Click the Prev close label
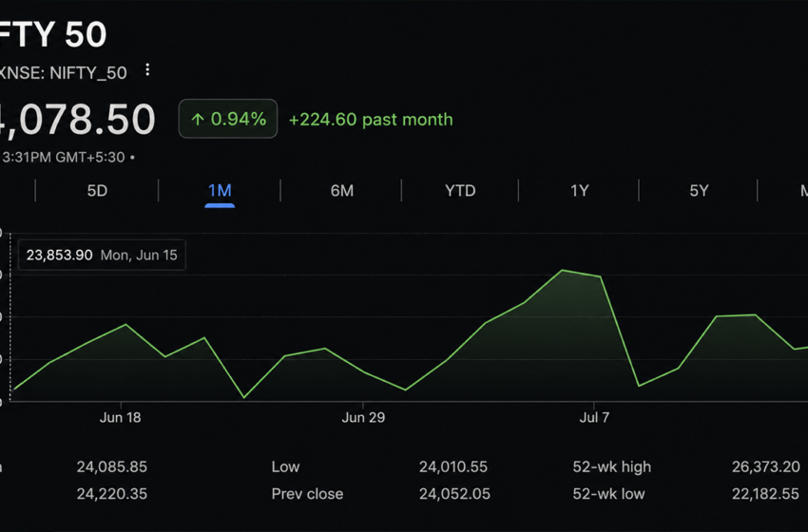Screen dimensions: 808x532 [307, 494]
